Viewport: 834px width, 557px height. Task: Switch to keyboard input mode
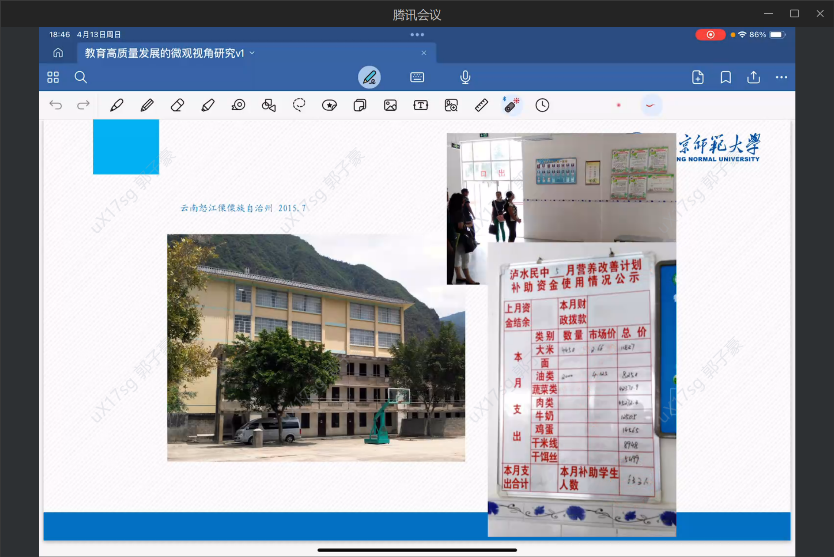click(x=417, y=77)
